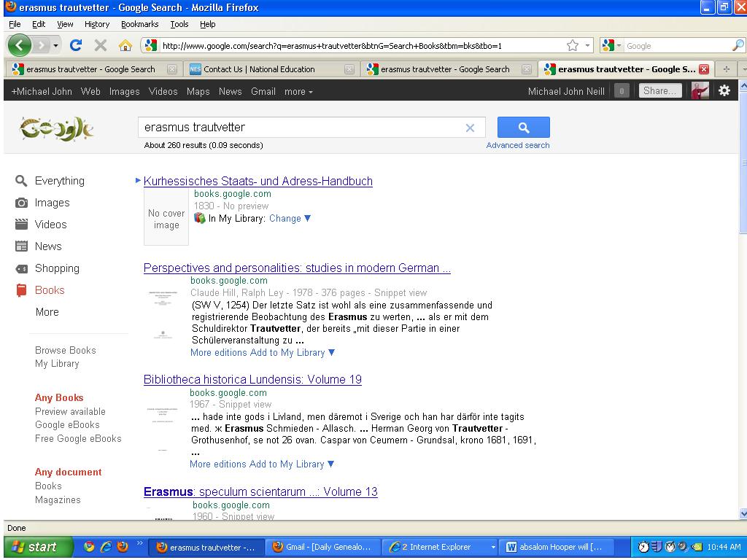The height and width of the screenshot is (560, 747).
Task: Click the scrollbar down arrow
Action: pos(743,513)
